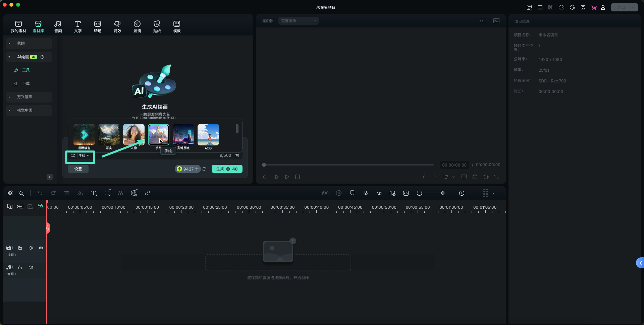Open the 手绘 style dropdown

coord(80,156)
